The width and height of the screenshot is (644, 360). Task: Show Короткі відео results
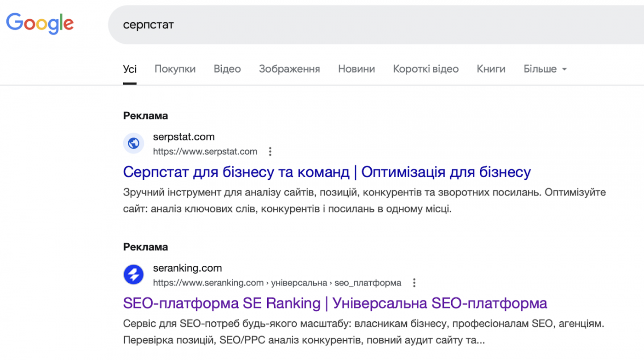[x=425, y=69]
